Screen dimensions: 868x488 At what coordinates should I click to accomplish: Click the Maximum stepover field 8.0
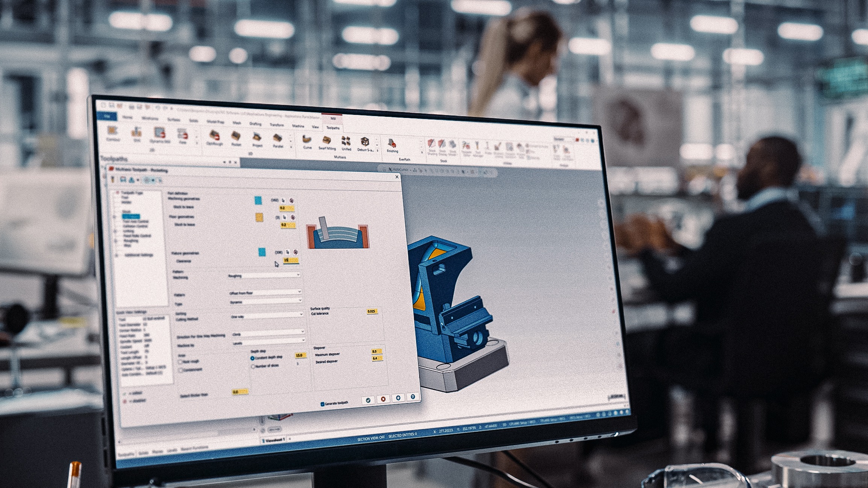pos(377,351)
